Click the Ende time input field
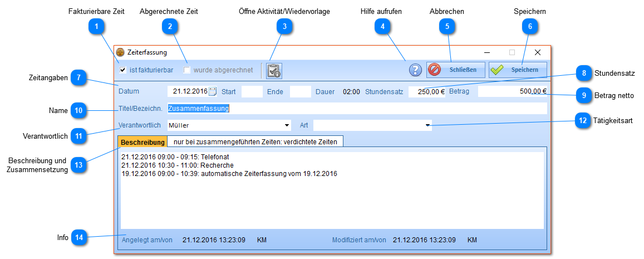This screenshot has width=644, height=259. click(300, 91)
